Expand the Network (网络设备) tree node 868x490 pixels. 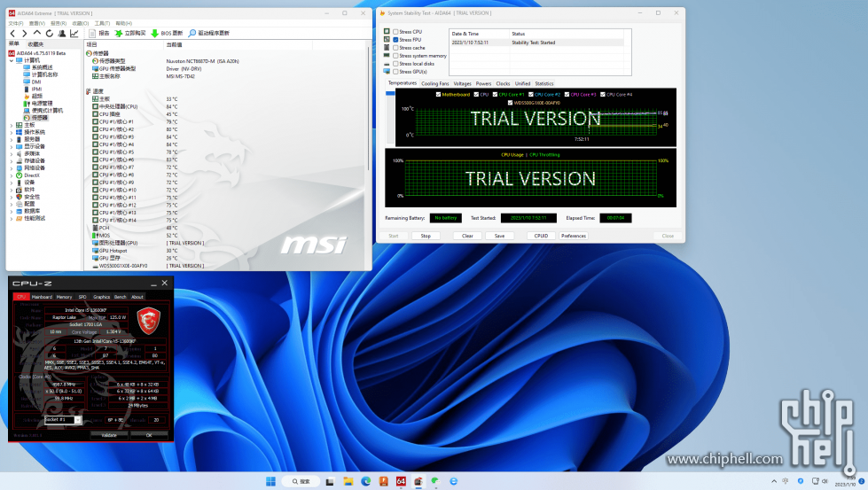tap(11, 168)
